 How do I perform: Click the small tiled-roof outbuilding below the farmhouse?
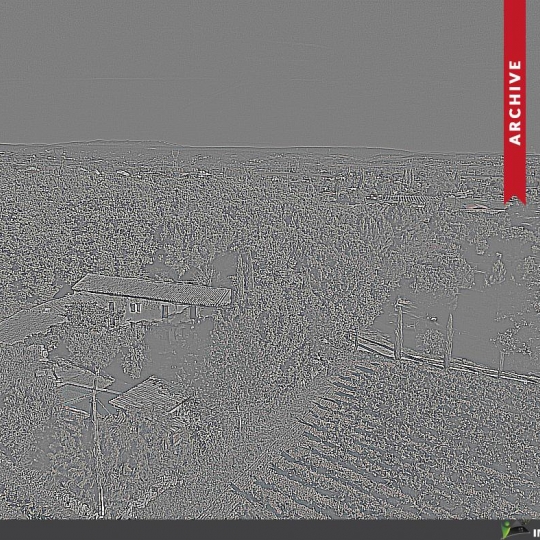point(149,395)
